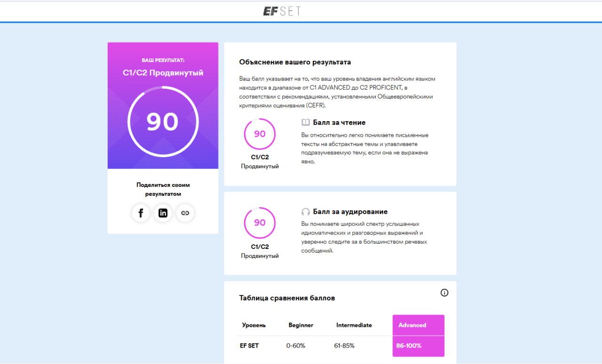
Task: Click the 'Поделиться своим результатом' text
Action: pos(163,189)
